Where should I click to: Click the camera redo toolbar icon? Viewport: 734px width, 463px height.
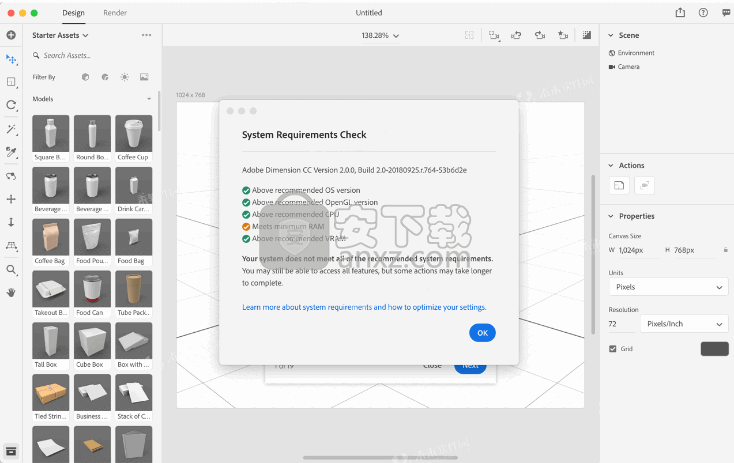(540, 35)
